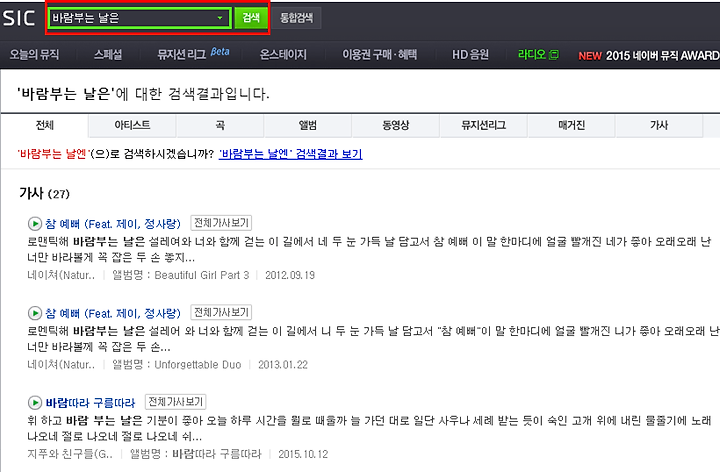The image size is (720, 472).
Task: Open HD 음원 menu item
Action: (x=470, y=55)
